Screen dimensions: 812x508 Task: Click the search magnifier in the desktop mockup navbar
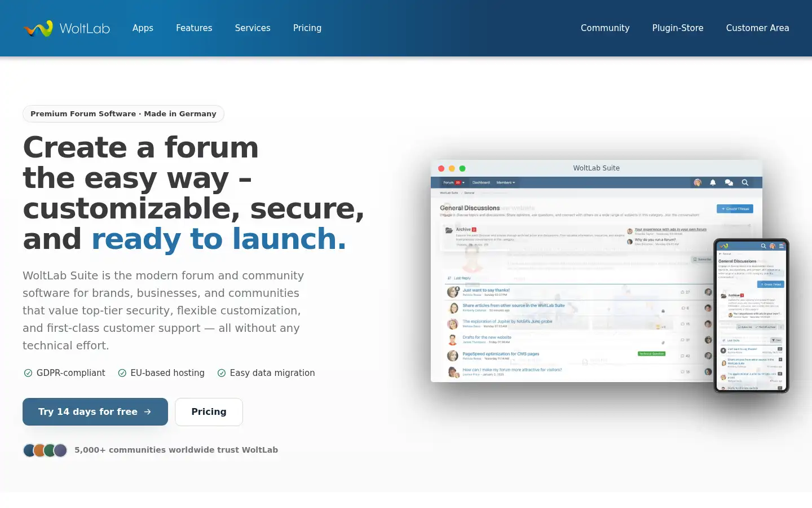745,182
